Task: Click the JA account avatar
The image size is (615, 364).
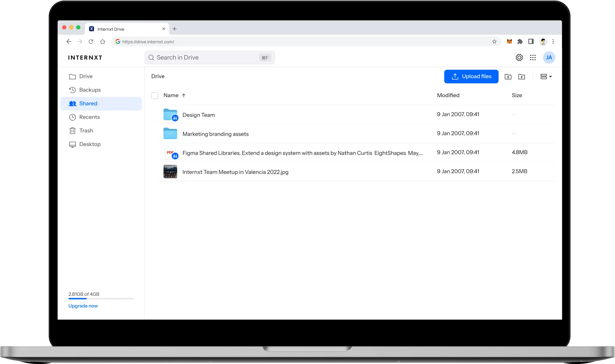Action: coord(549,57)
